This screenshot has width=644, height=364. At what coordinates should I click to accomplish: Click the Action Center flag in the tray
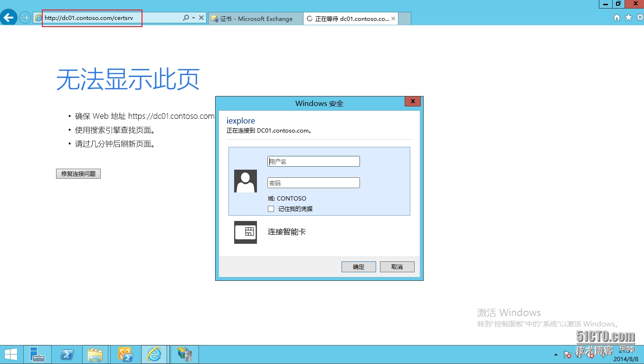tap(567, 354)
